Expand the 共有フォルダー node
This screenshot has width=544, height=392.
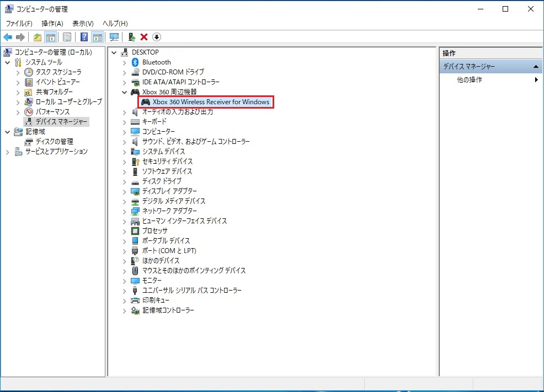(x=18, y=93)
